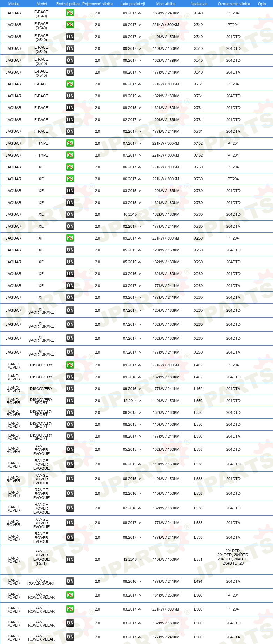Click the '03.2016 ->' production date cell

point(132,274)
